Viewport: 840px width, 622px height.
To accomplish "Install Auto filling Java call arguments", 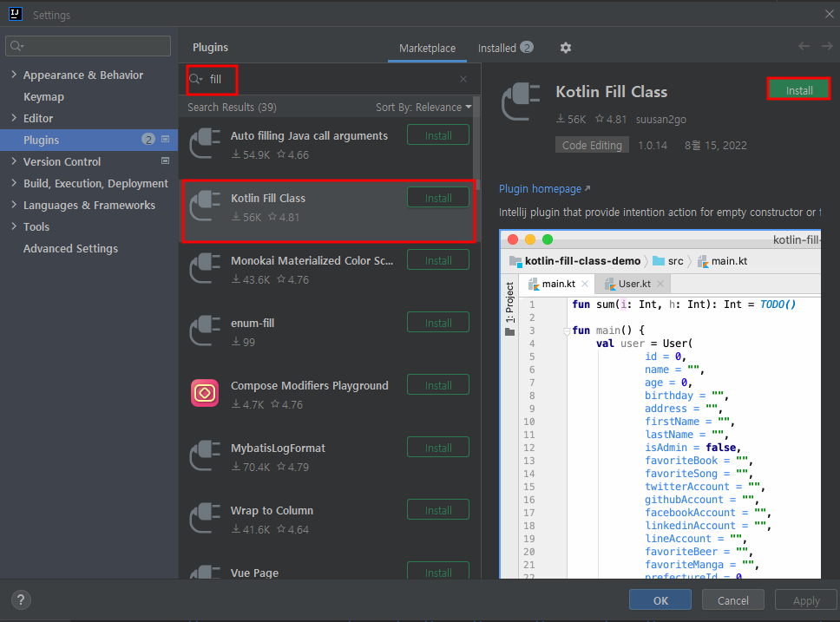I will 438,135.
